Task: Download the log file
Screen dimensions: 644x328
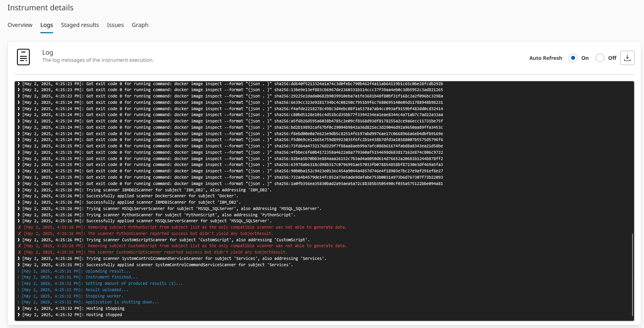Action: click(x=627, y=58)
